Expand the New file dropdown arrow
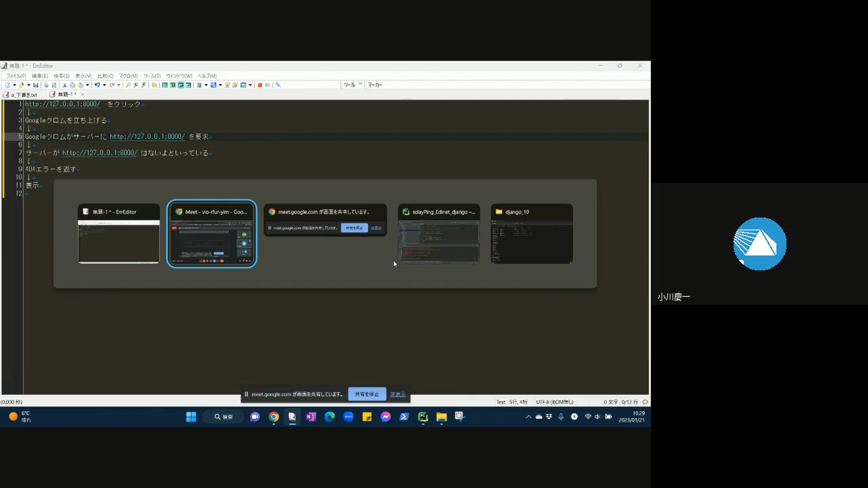This screenshot has width=868, height=488. [x=14, y=85]
